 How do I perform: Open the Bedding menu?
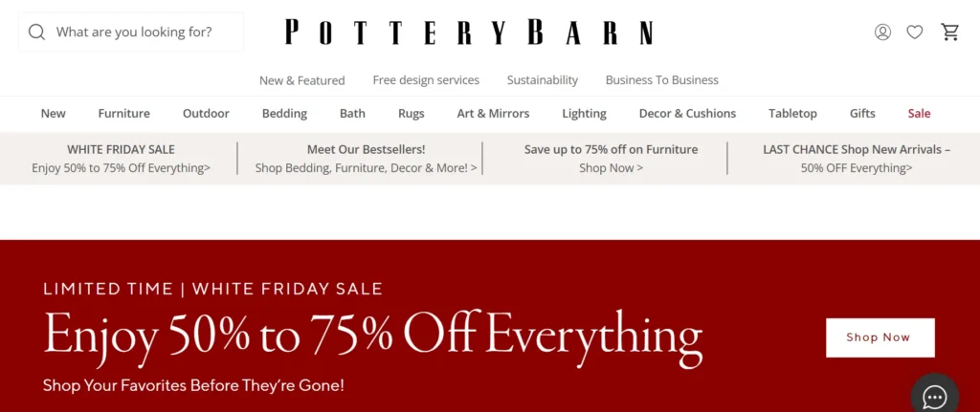click(284, 113)
